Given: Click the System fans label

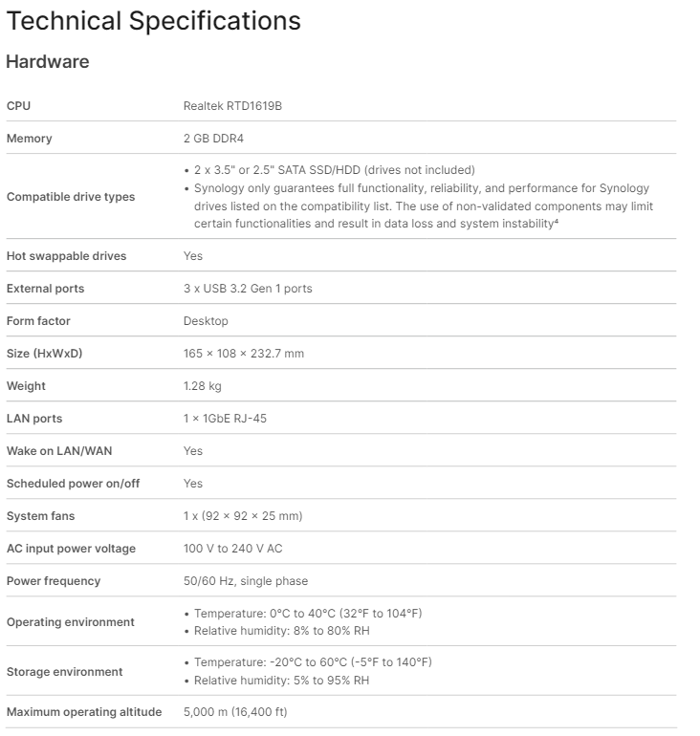Looking at the screenshot, I should click(x=40, y=516).
